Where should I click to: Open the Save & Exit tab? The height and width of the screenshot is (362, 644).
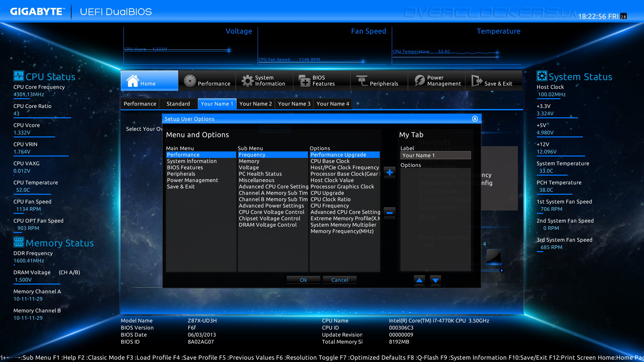pyautogui.click(x=494, y=80)
